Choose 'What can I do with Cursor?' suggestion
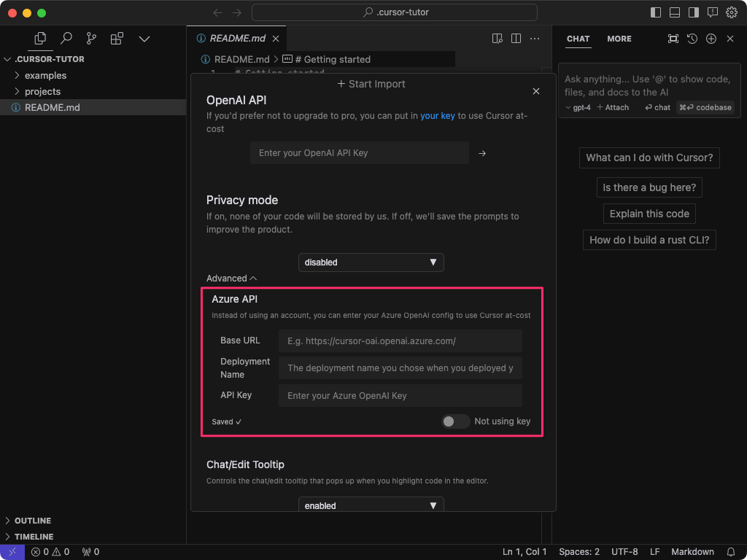Viewport: 747px width, 560px height. [649, 157]
